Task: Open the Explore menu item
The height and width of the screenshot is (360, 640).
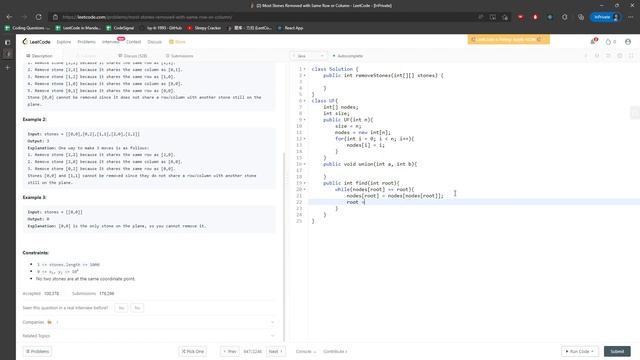Action: [64, 42]
